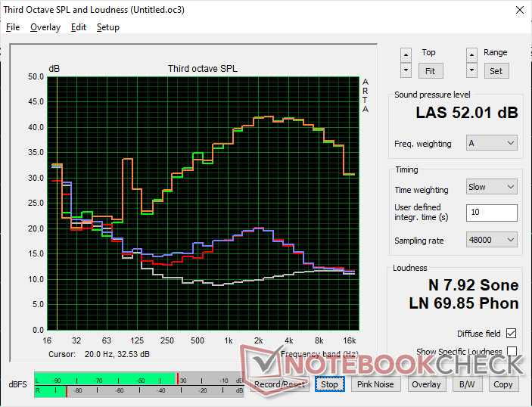Open the Setup menu
This screenshot has height=407, width=532.
(108, 27)
